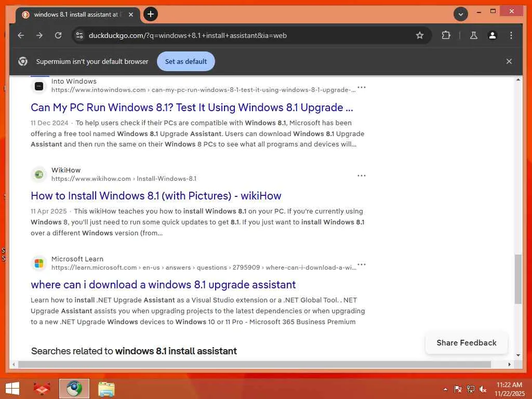Open the profile avatar menu

(493, 35)
